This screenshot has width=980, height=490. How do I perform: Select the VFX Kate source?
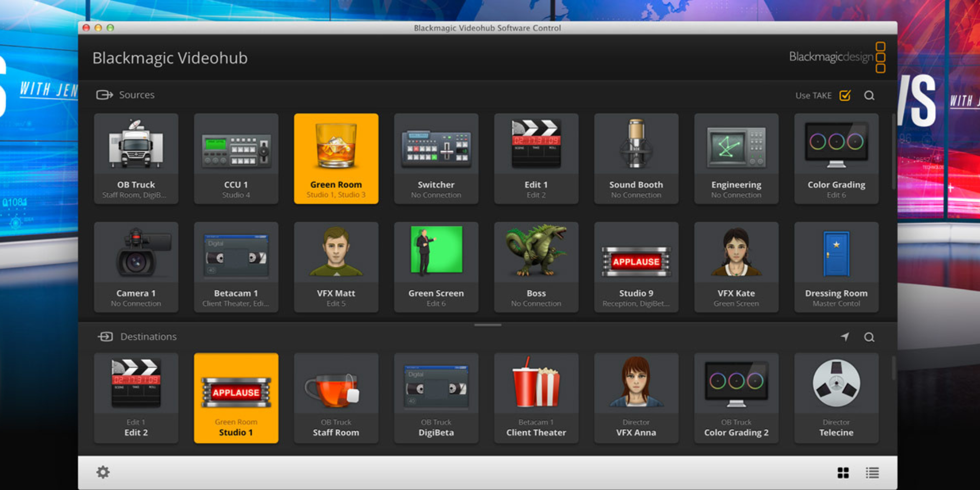pos(736,267)
